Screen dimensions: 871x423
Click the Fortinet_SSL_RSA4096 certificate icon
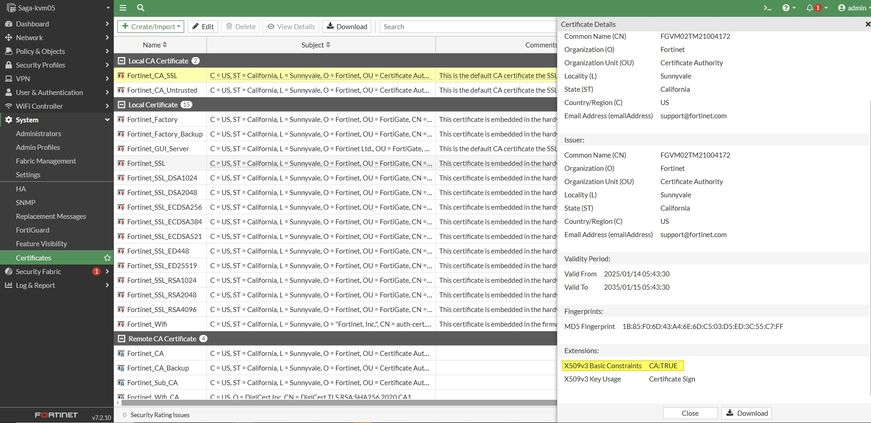coord(121,310)
